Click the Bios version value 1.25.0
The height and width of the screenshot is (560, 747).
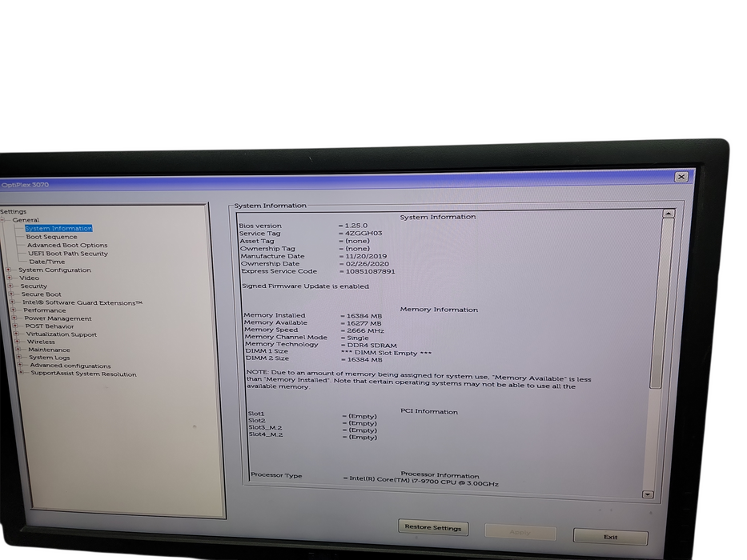click(355, 226)
